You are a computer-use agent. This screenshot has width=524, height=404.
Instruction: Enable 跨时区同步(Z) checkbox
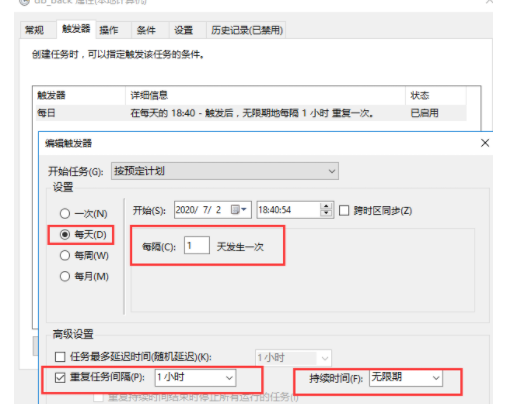click(x=344, y=211)
